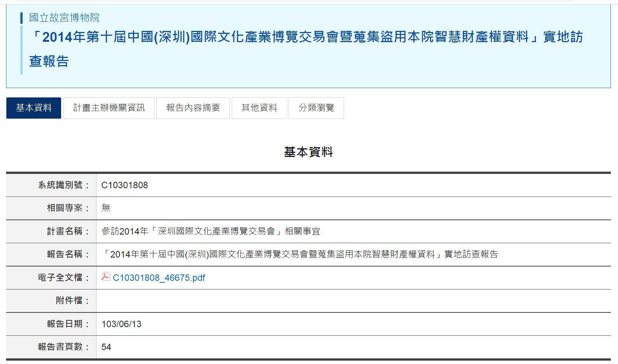618x364 pixels.
Task: Click the 電子全文檔 row label
Action: click(64, 278)
